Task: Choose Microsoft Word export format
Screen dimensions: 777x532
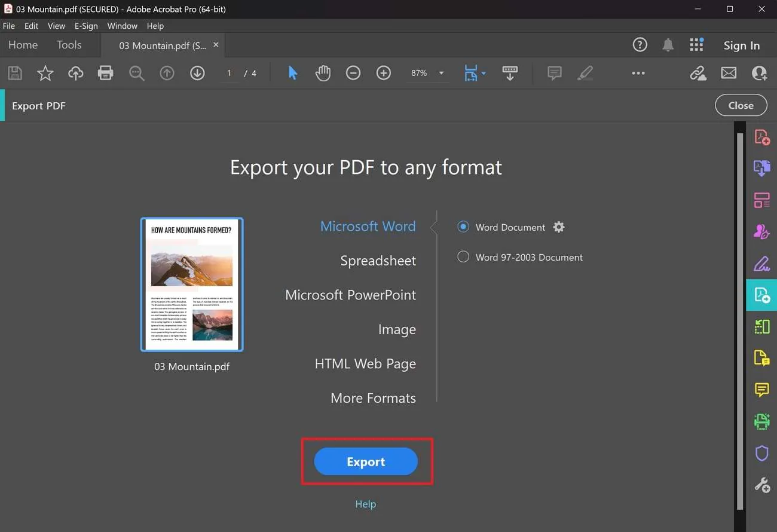Action: 368,227
